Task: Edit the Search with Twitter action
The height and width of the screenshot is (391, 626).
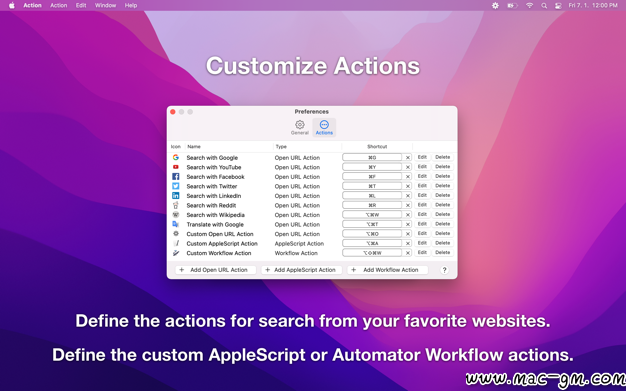Action: click(422, 186)
